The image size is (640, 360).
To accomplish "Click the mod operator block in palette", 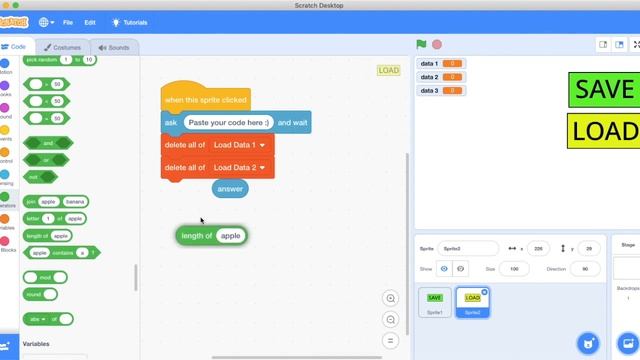I will tap(45, 278).
